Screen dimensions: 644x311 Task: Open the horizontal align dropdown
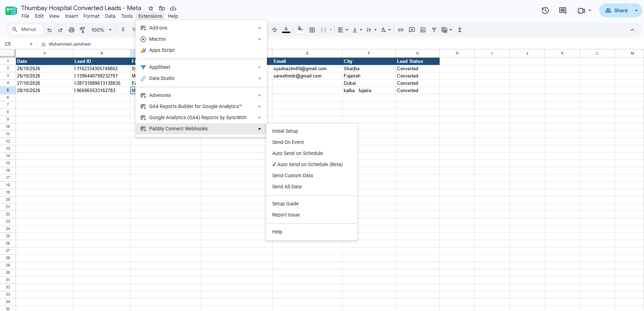tap(343, 30)
